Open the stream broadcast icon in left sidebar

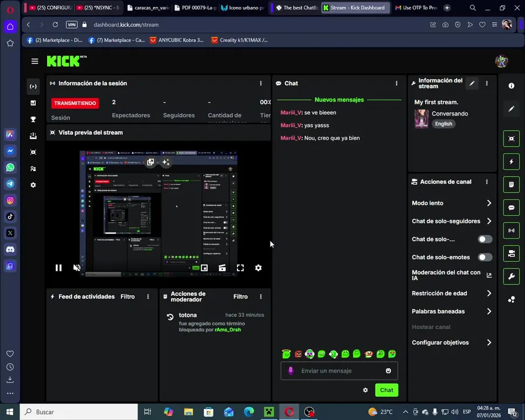coord(33,86)
